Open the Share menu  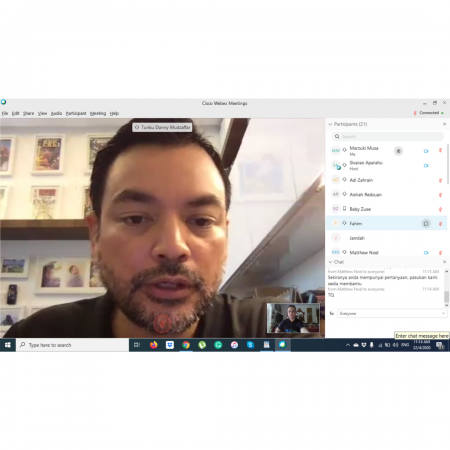[28, 113]
